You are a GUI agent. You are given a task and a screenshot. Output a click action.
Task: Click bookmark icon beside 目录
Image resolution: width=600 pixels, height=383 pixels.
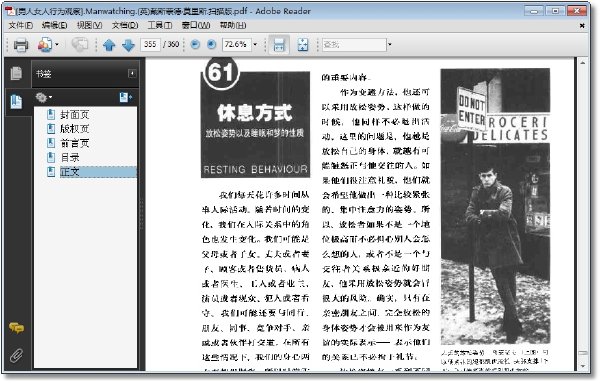point(51,158)
